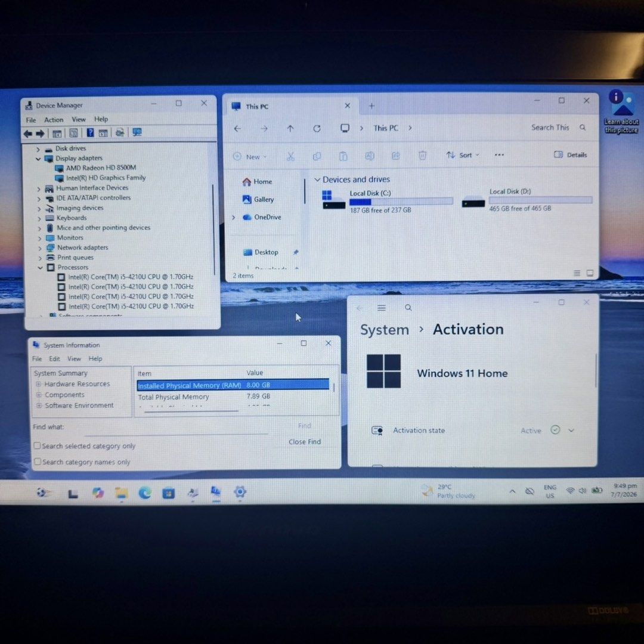Open Settings gear from the taskbar
Viewport: 644px width, 644px height.
[x=240, y=491]
